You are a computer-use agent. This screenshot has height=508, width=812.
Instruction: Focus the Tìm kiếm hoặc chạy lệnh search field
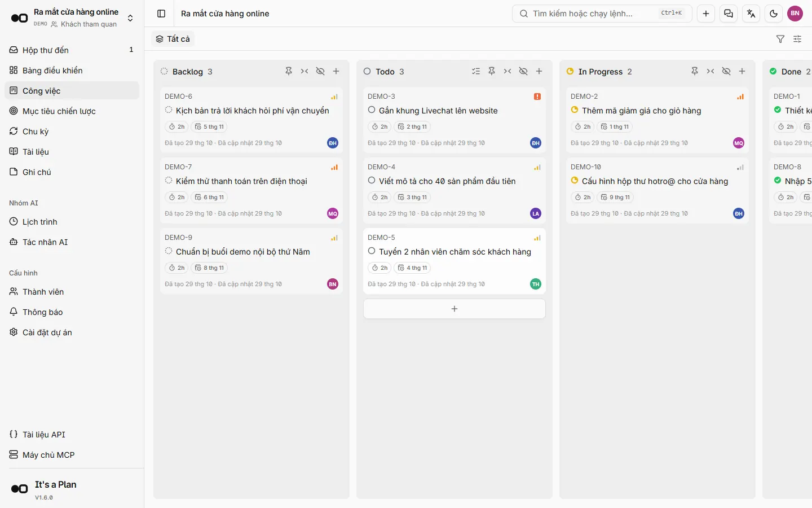pyautogui.click(x=602, y=14)
